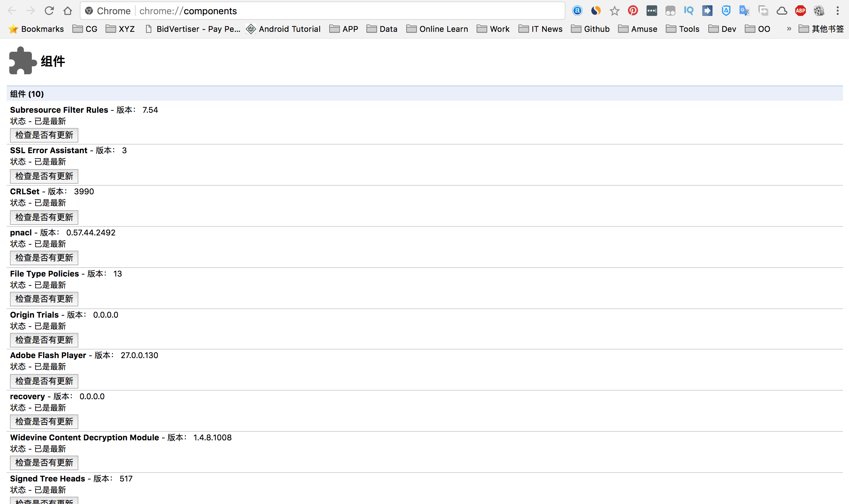Image resolution: width=849 pixels, height=504 pixels.
Task: Open the Dev bookmark folder
Action: coord(722,29)
